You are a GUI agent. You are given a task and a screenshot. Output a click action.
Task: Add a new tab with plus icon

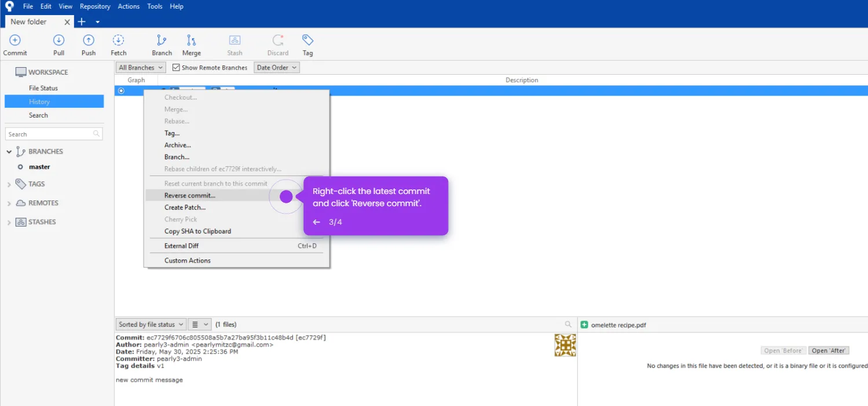[82, 21]
